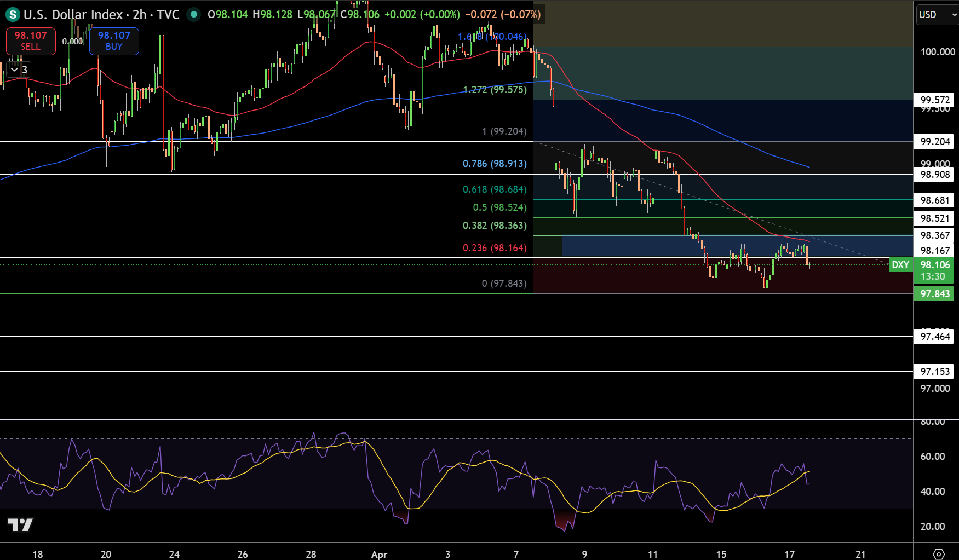Click the closing price C98.106 value in the header

click(x=360, y=15)
